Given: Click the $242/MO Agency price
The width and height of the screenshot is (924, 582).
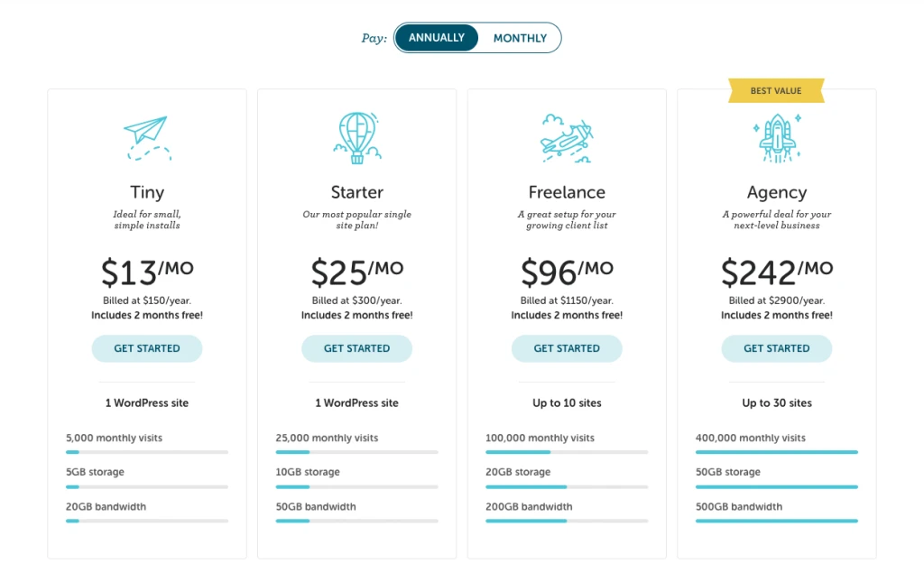Looking at the screenshot, I should [x=776, y=271].
